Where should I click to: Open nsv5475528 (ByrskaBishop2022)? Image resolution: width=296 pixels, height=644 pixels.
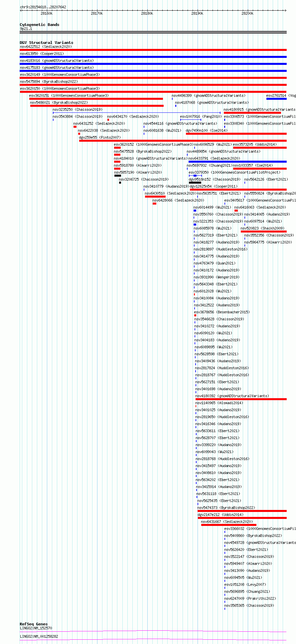coord(143,151)
